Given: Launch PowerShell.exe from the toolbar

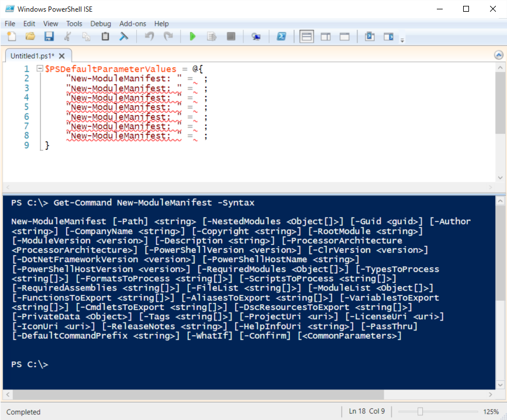Looking at the screenshot, I should coord(282,36).
